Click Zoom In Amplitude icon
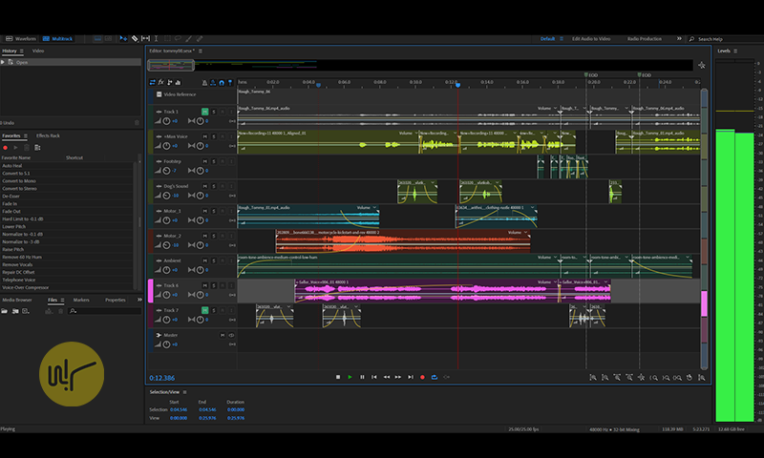This screenshot has width=764, height=458. tap(592, 378)
